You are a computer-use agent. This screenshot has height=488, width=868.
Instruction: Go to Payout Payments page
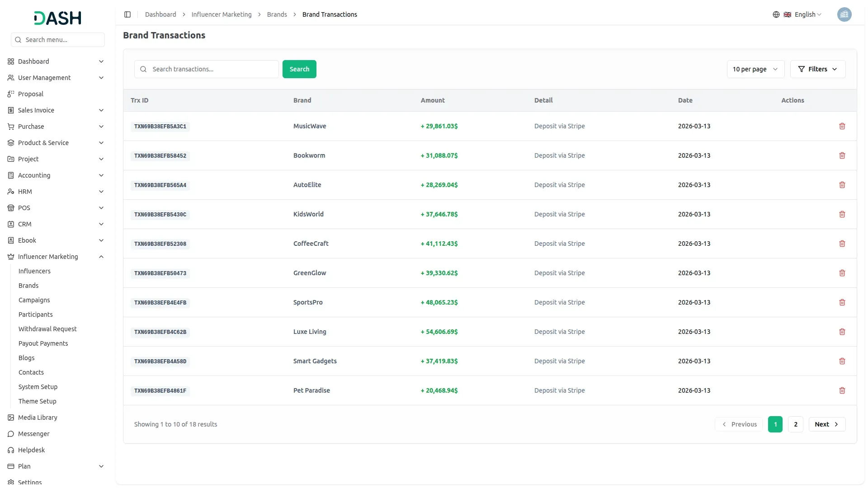43,343
